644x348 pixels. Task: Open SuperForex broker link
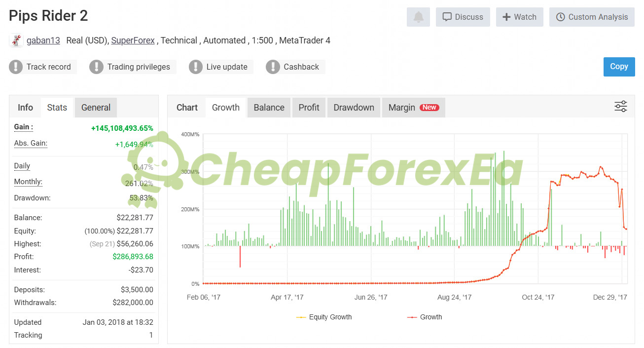coord(133,40)
